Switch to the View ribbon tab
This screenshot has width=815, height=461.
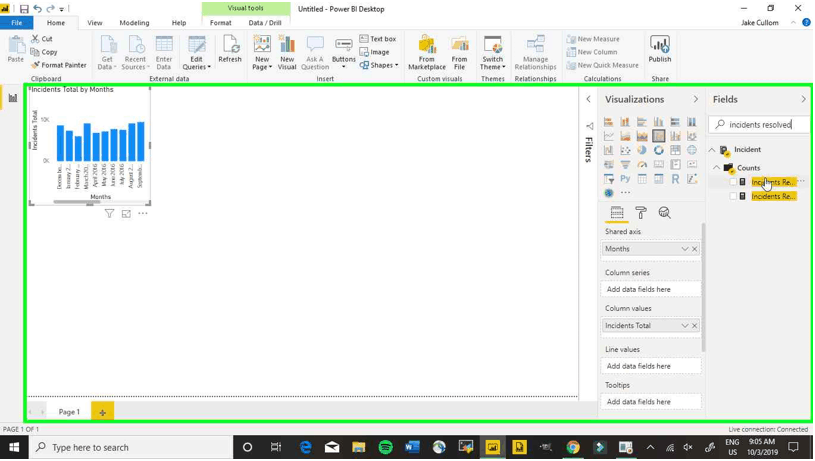(x=95, y=23)
